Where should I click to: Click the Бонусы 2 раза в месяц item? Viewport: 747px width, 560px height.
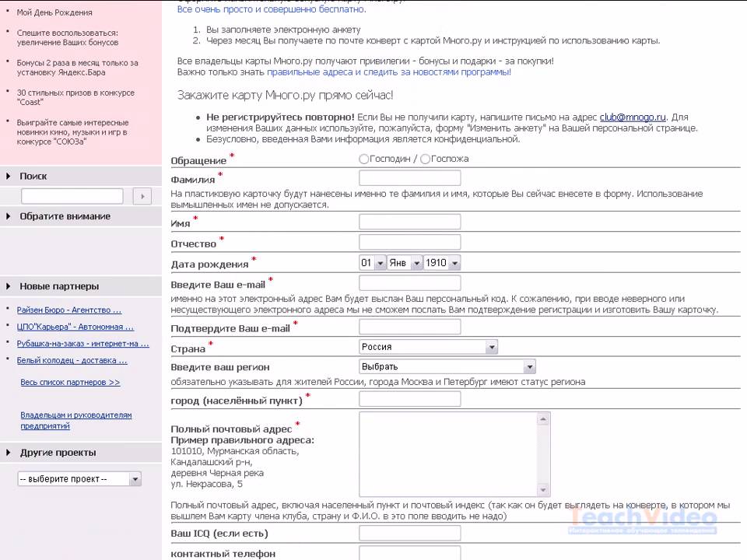coord(78,68)
